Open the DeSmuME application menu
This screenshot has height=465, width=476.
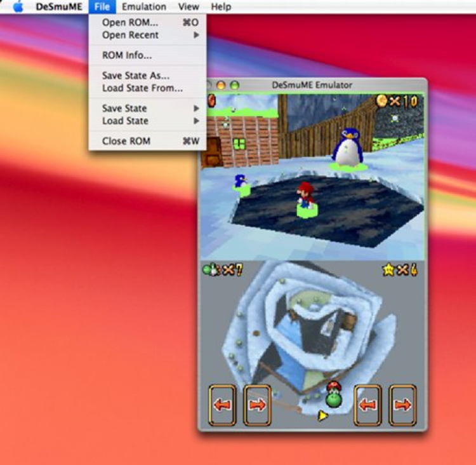click(x=59, y=7)
